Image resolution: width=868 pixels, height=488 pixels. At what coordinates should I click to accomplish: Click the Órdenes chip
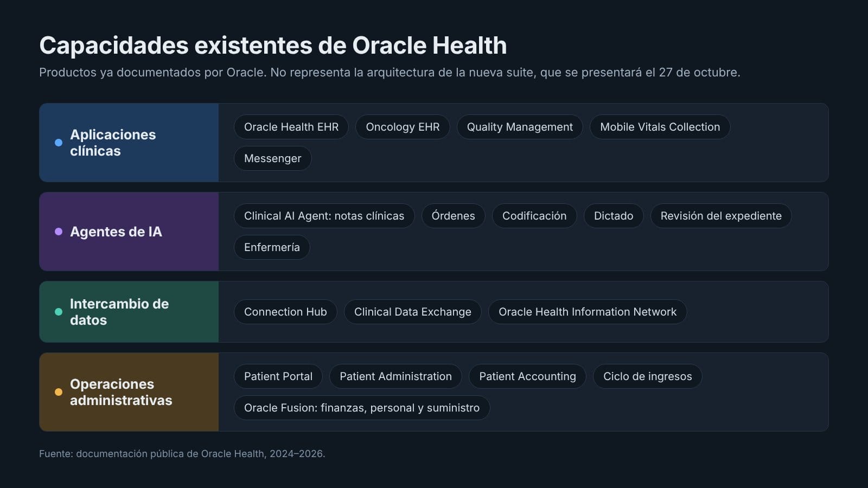point(453,216)
